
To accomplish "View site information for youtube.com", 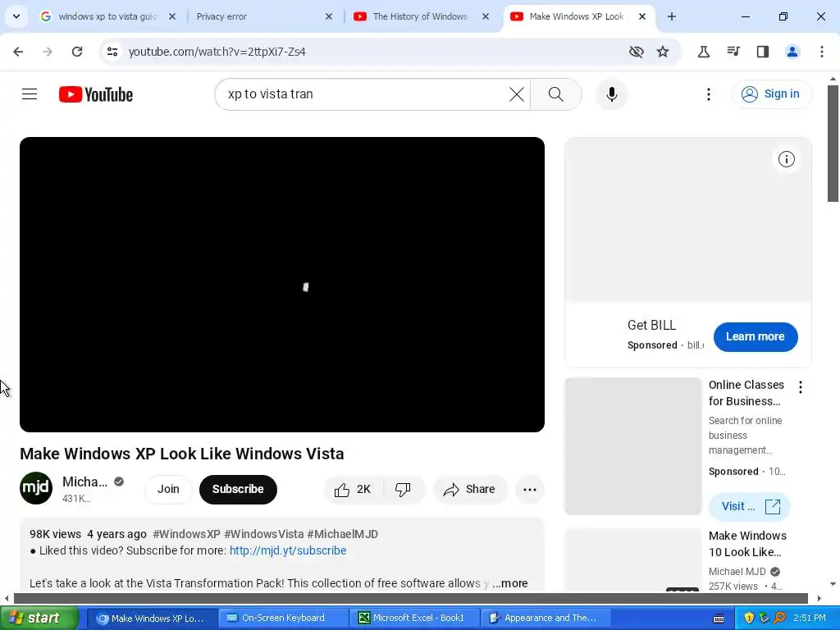I will click(x=112, y=52).
